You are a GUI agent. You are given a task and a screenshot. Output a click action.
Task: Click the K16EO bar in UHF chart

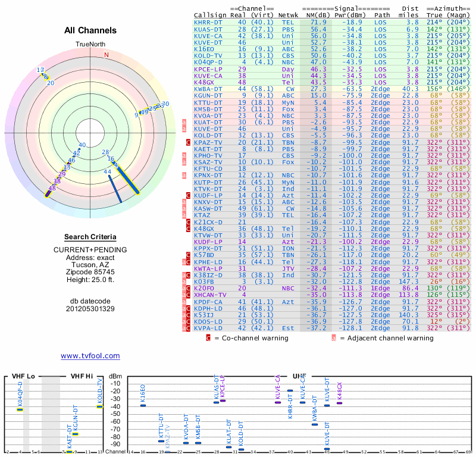(143, 405)
